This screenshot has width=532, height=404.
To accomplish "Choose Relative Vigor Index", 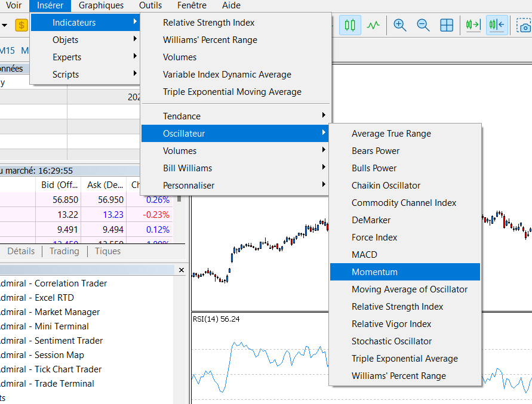I will click(405, 323).
